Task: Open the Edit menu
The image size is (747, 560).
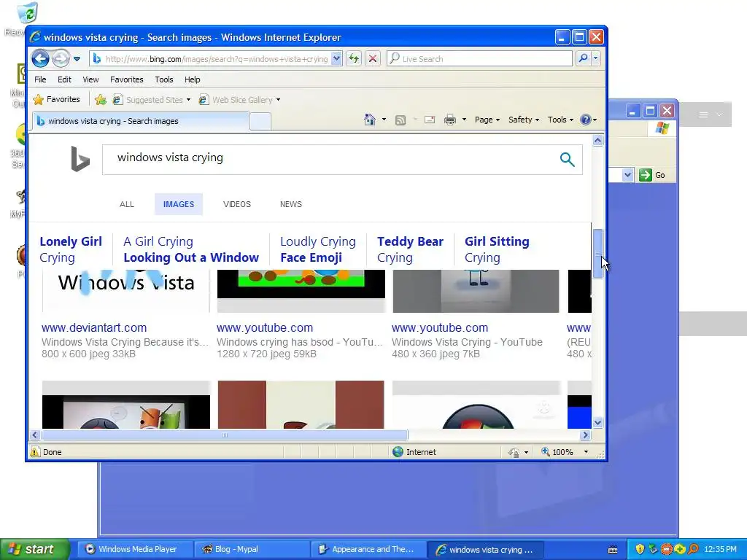Action: tap(64, 79)
